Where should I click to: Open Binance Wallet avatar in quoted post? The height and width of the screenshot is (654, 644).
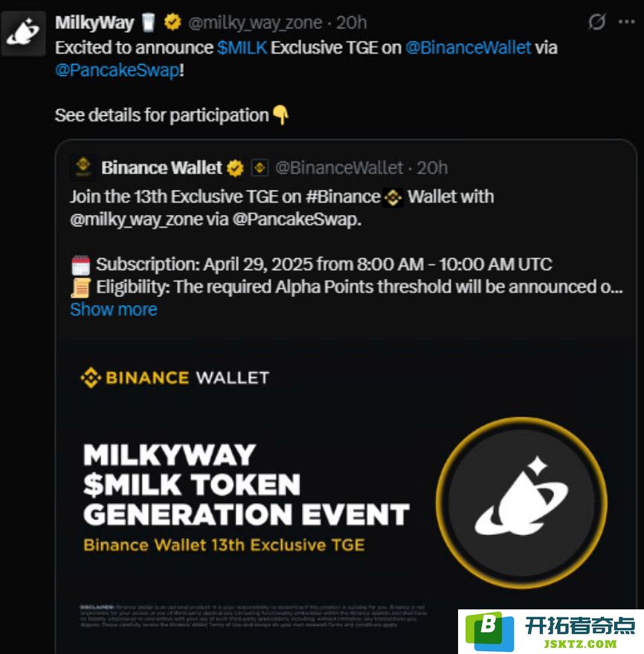(83, 167)
